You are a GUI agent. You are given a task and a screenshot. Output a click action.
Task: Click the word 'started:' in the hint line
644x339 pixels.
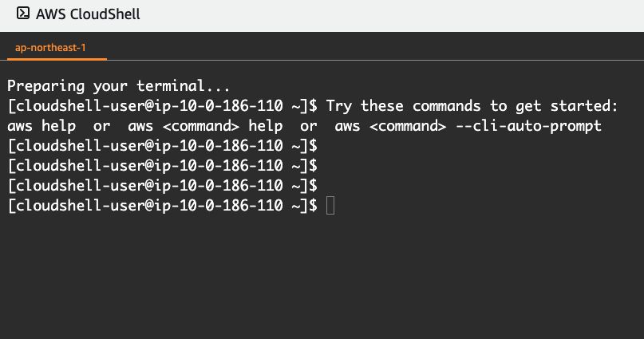click(x=584, y=106)
